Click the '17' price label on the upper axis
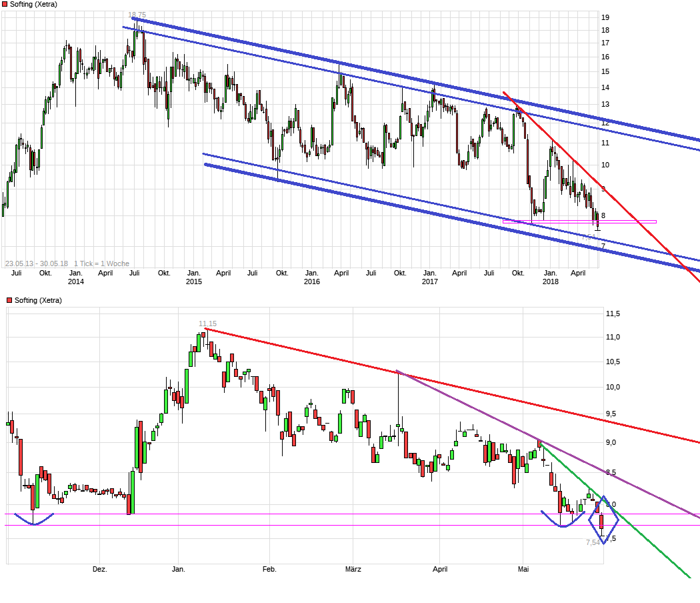 605,43
